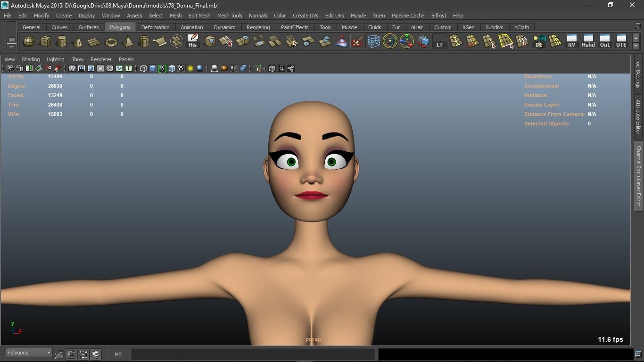The image size is (644, 362).
Task: Click the sculpt geometry brush shelf icon
Action: [357, 41]
